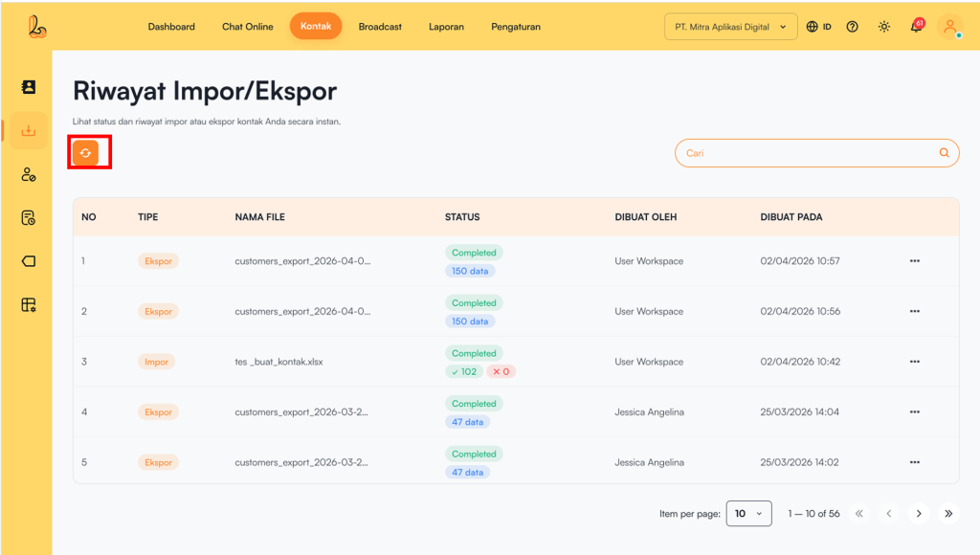
Task: Switch language using the ID globe selector
Action: (x=818, y=27)
